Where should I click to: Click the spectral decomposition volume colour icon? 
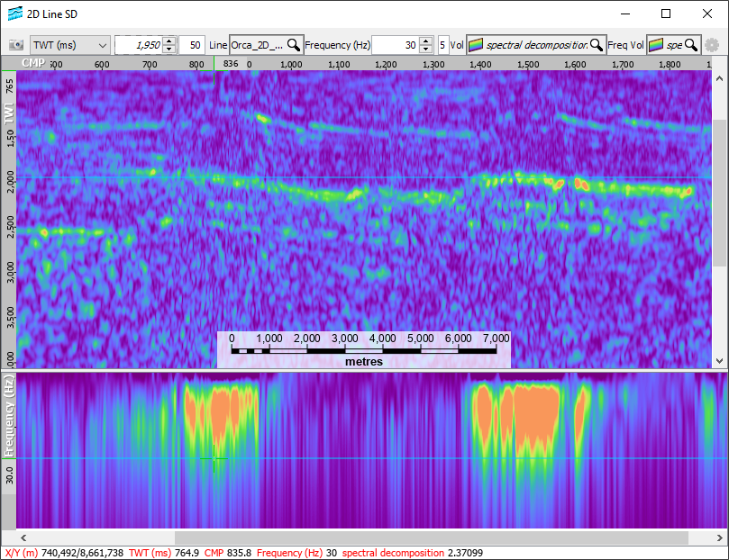476,45
